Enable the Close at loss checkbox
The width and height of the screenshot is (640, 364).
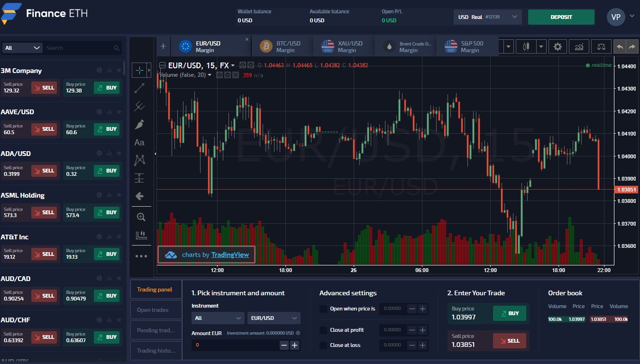click(323, 345)
